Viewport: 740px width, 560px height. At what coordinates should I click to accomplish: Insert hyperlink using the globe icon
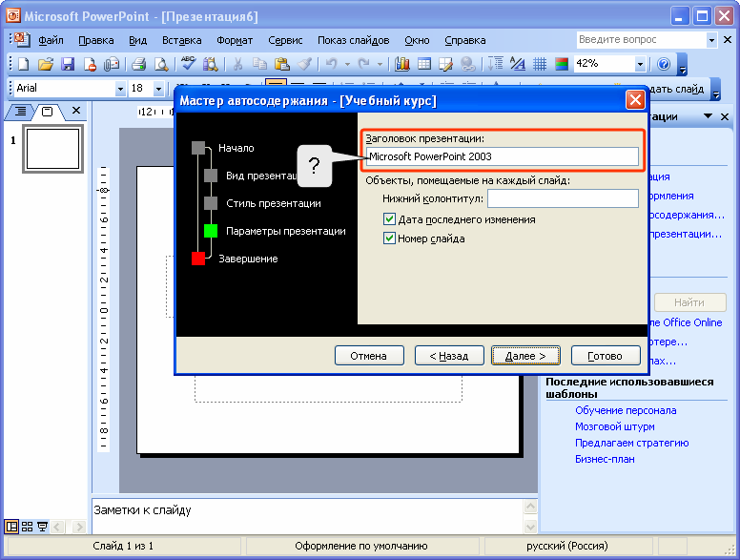tap(467, 64)
